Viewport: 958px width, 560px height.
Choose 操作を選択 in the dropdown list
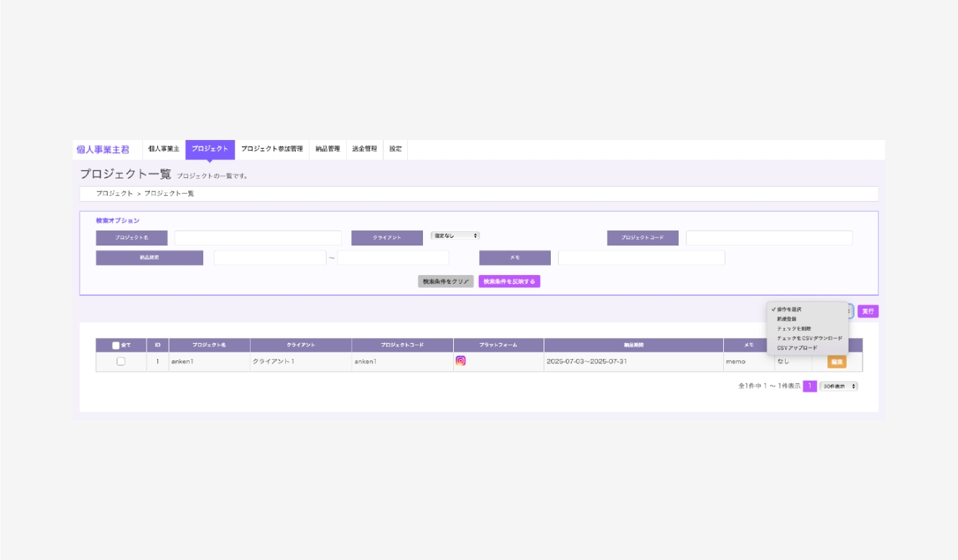click(789, 309)
